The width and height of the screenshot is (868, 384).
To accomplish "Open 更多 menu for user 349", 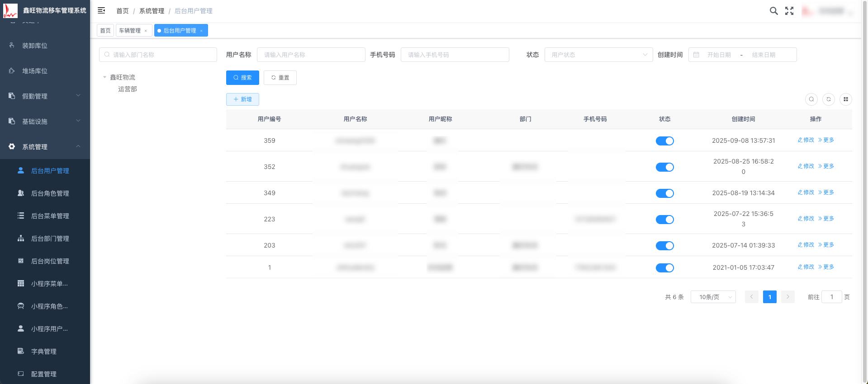I will point(826,192).
